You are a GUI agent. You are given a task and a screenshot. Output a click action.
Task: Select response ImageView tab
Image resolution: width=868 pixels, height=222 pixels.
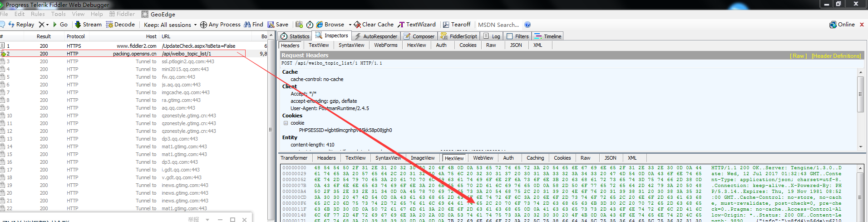[x=423, y=158]
